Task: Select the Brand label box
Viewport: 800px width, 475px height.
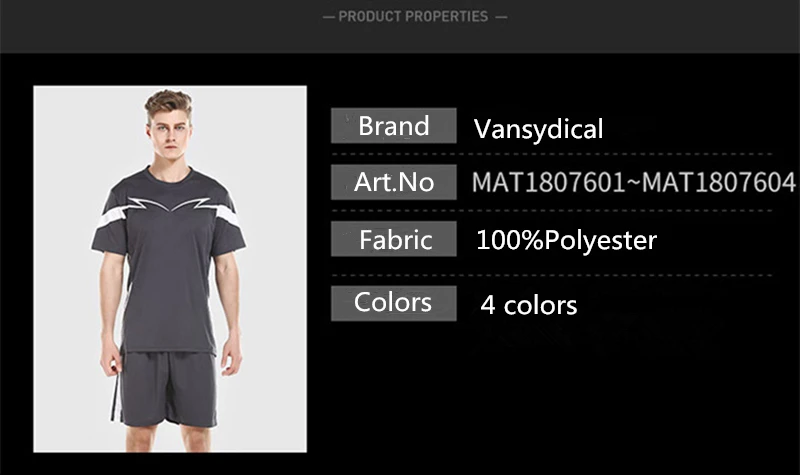Action: 393,126
